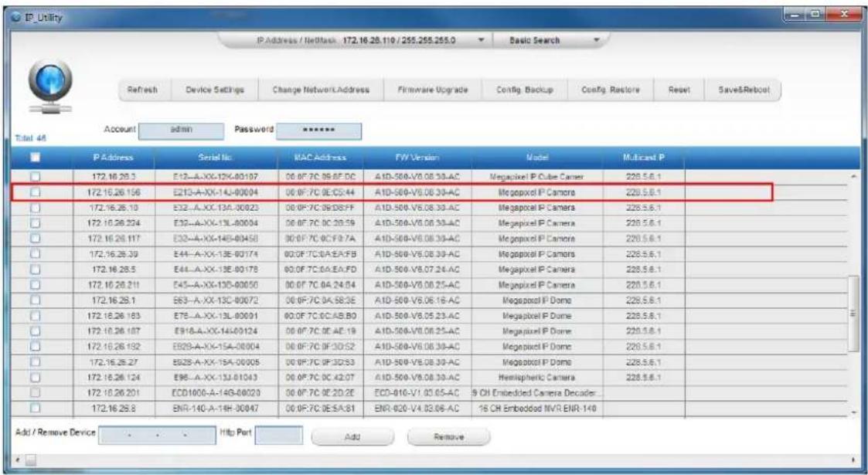The height and width of the screenshot is (475, 868).
Task: Expand the IP Address / NetMask dropdown
Action: click(x=481, y=40)
